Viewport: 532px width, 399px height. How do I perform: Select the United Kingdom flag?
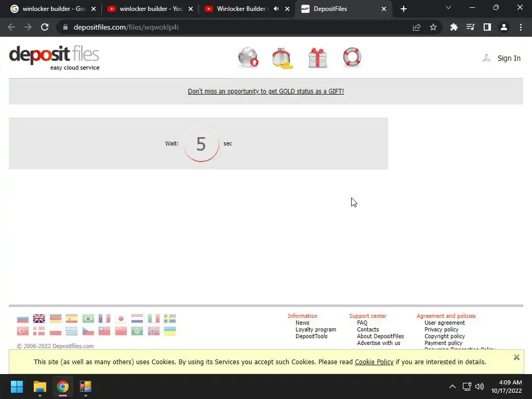[x=39, y=318]
